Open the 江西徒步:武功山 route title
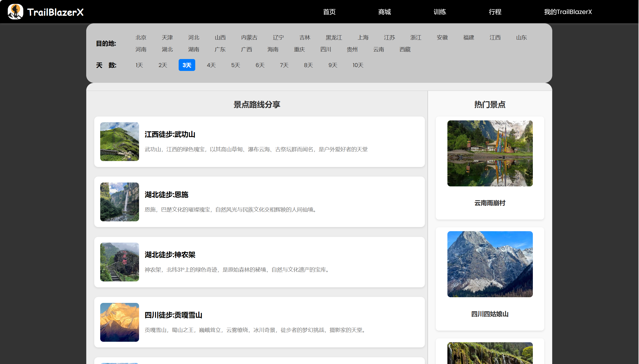Screen dimensions: 639x364 point(170,134)
